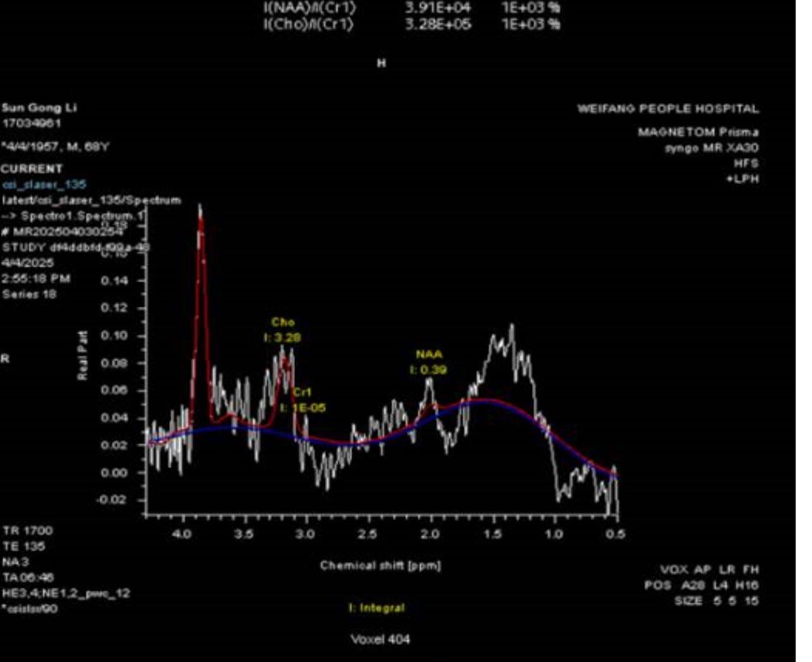This screenshot has height=662, width=812.
Task: Open the blue csi_slaser_135 series link
Action: click(44, 184)
